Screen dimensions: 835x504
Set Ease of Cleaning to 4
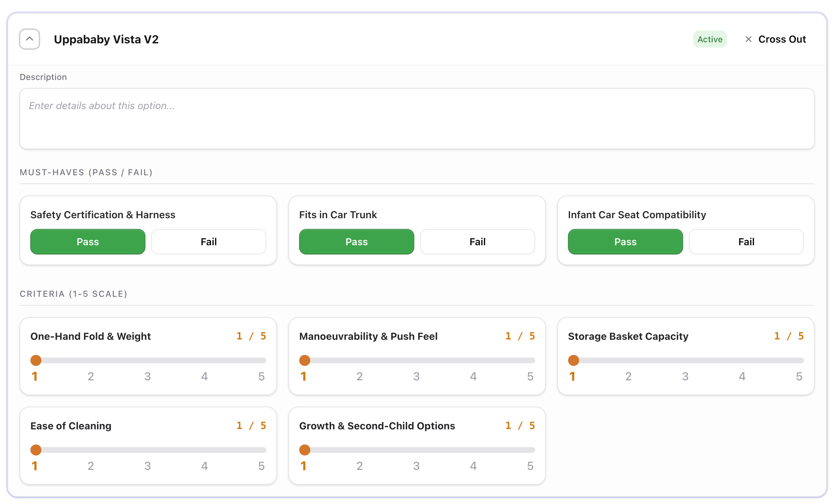click(x=204, y=466)
